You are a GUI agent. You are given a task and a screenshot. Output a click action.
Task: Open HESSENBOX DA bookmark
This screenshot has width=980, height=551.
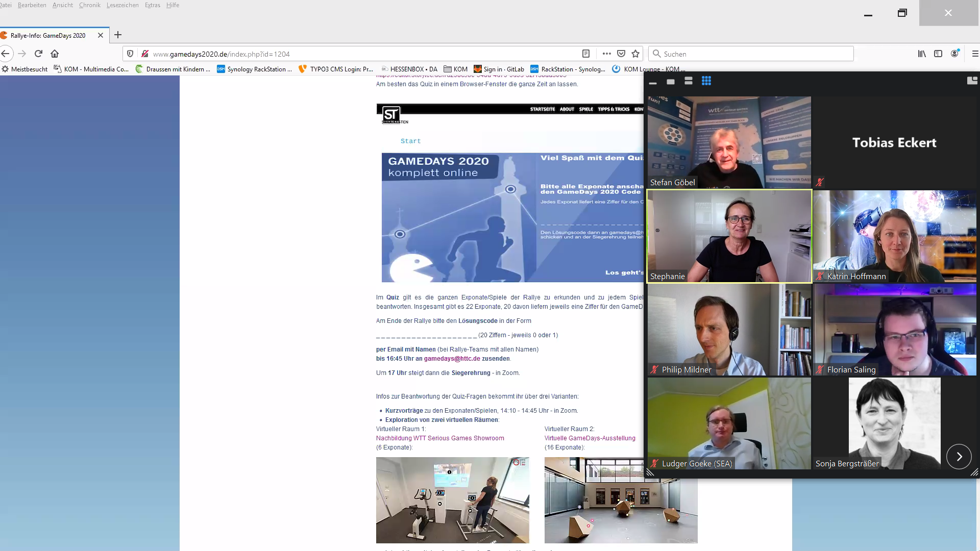[409, 69]
